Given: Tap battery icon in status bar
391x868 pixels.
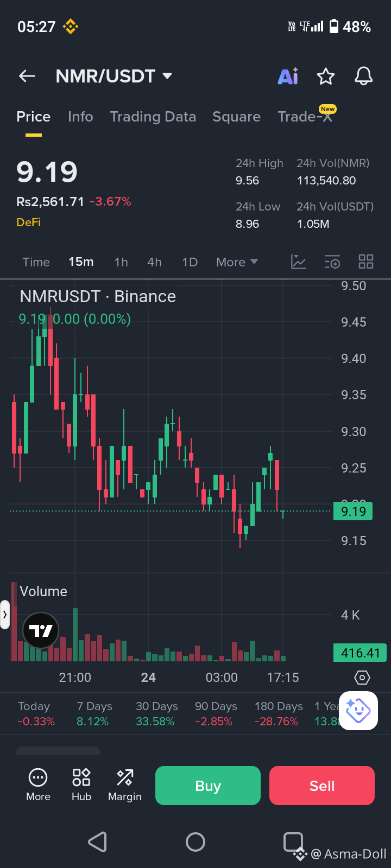Looking at the screenshot, I should [x=334, y=26].
